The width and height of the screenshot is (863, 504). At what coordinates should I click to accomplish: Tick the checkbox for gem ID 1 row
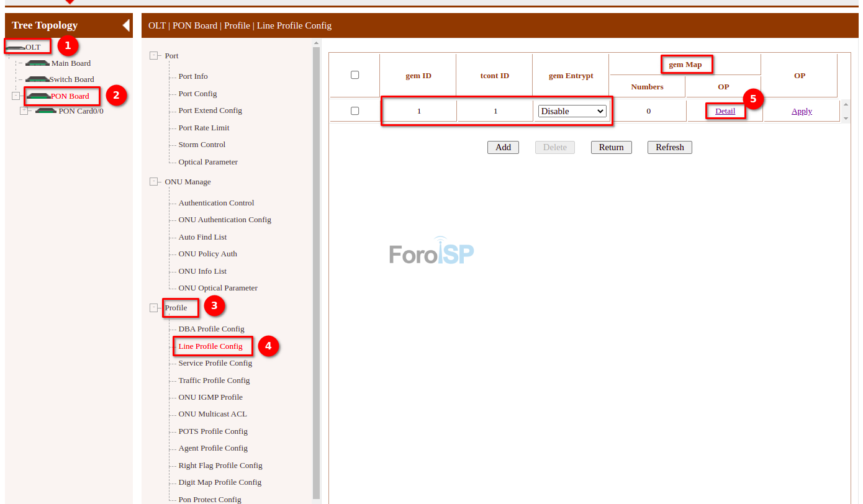[x=355, y=111]
